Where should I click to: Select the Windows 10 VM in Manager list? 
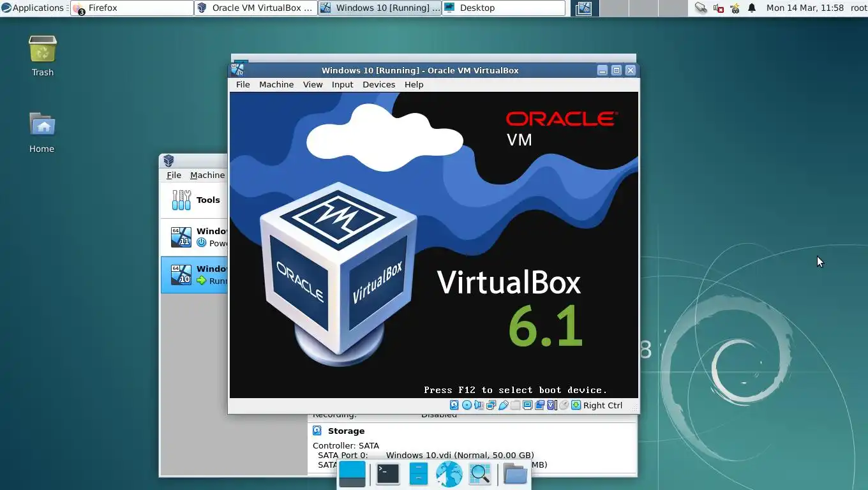coord(194,275)
